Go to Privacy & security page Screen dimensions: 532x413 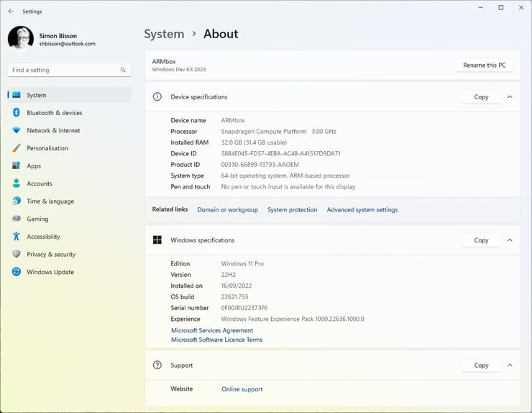tap(51, 254)
